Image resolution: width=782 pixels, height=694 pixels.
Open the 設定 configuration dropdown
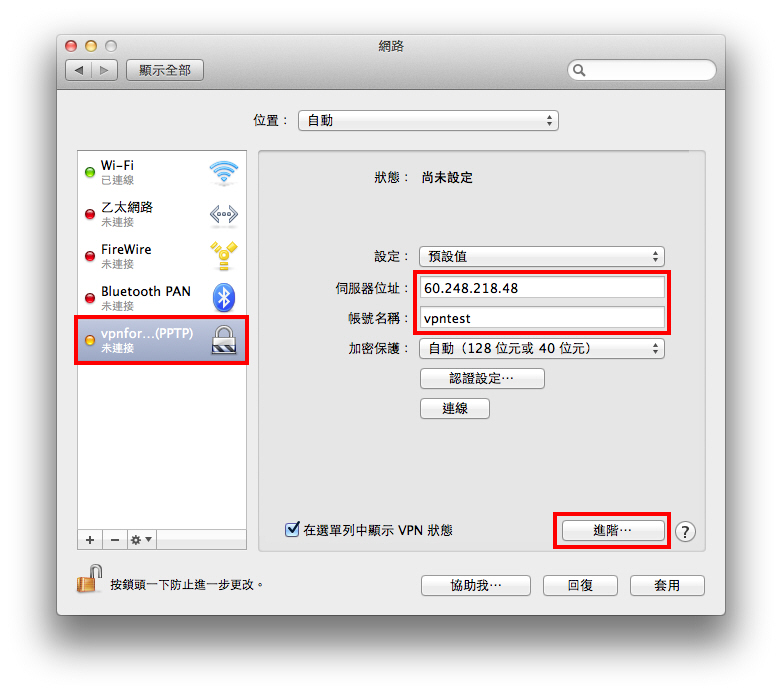pos(542,256)
